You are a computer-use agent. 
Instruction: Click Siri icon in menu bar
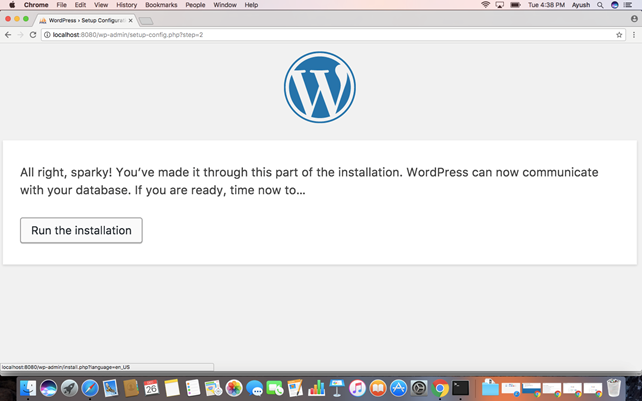[615, 5]
